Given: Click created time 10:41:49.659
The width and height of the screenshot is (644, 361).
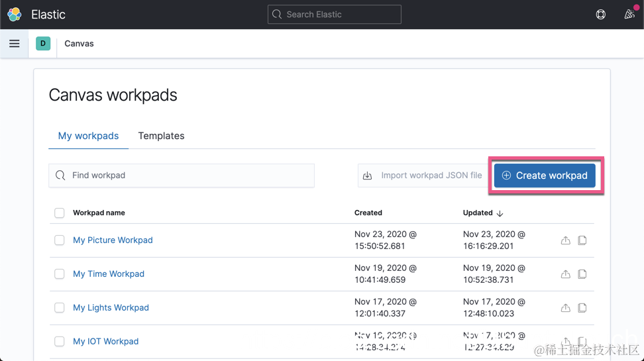Looking at the screenshot, I should (x=380, y=280).
